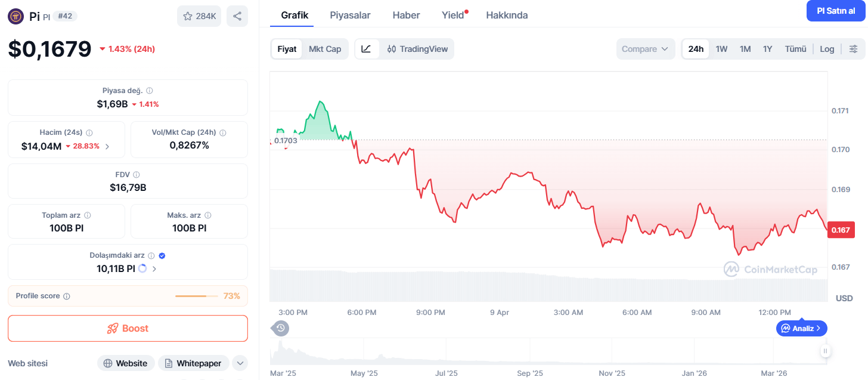868x380 pixels.
Task: Open the share icon button
Action: point(237,16)
